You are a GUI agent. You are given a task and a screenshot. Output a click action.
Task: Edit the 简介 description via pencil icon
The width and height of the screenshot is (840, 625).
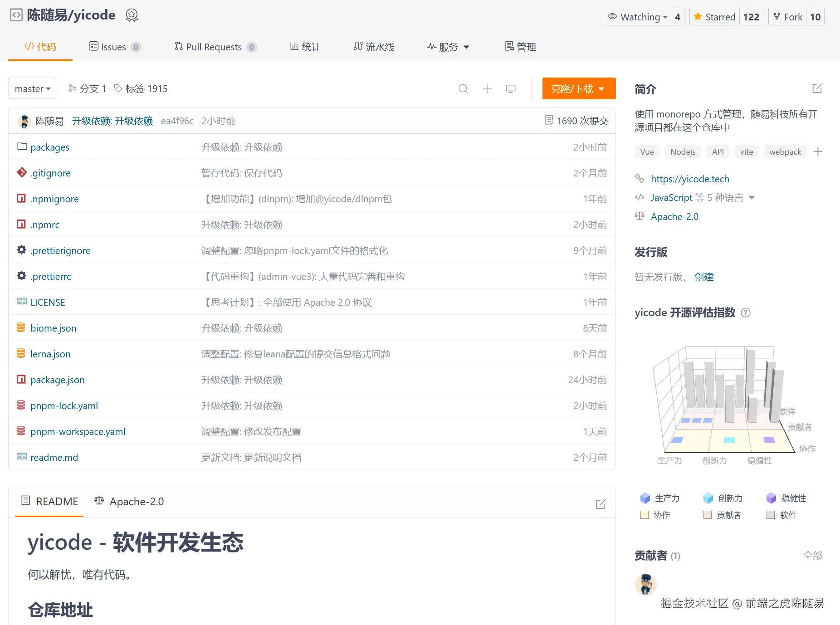[817, 88]
